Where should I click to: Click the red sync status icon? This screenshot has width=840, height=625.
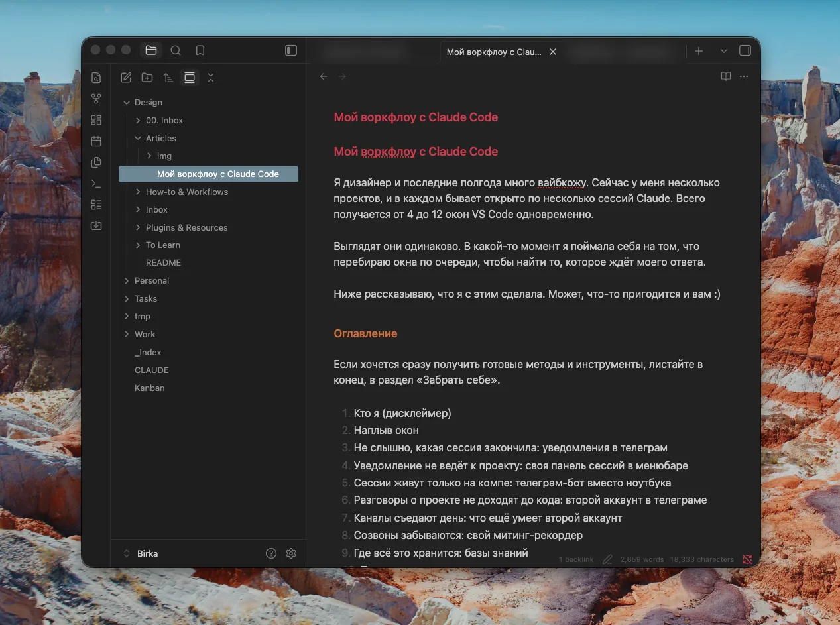[x=747, y=559]
